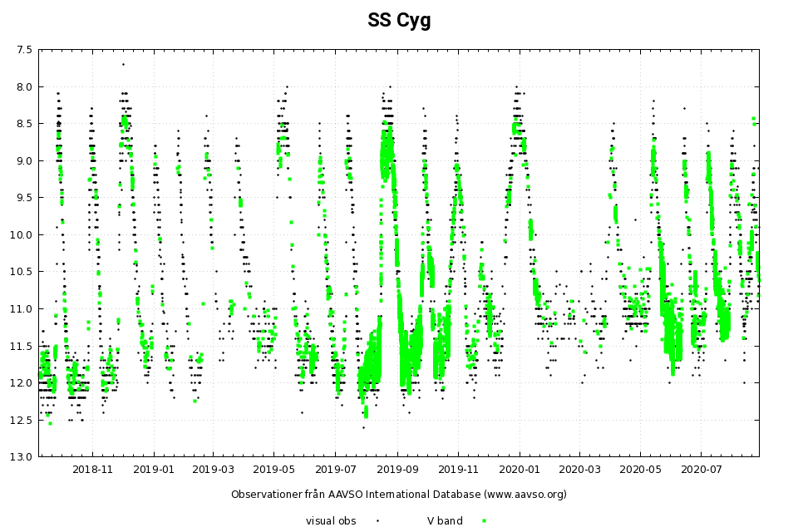Select the 10.0 magnitude y-axis label
Screen dimensions: 798x532
(x=22, y=234)
